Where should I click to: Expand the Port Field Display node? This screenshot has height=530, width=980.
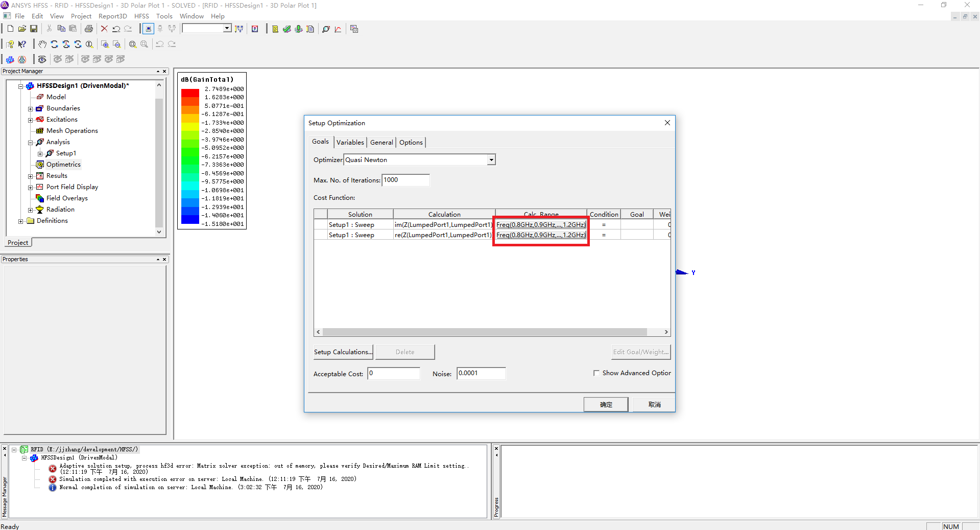click(31, 188)
